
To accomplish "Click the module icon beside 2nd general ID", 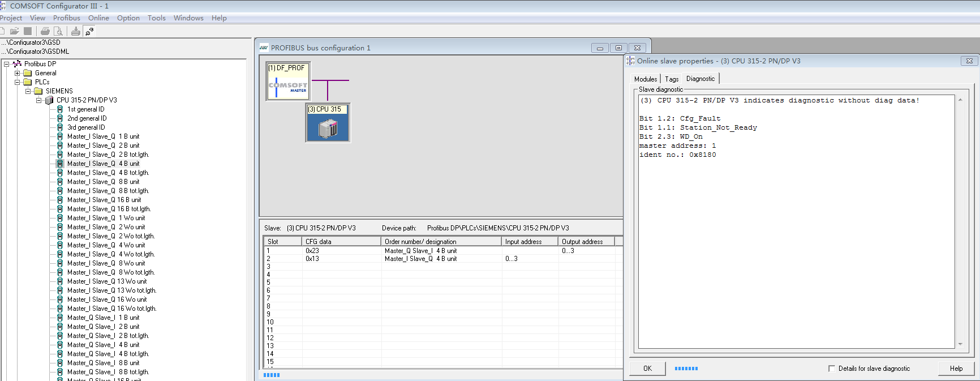I will point(60,118).
